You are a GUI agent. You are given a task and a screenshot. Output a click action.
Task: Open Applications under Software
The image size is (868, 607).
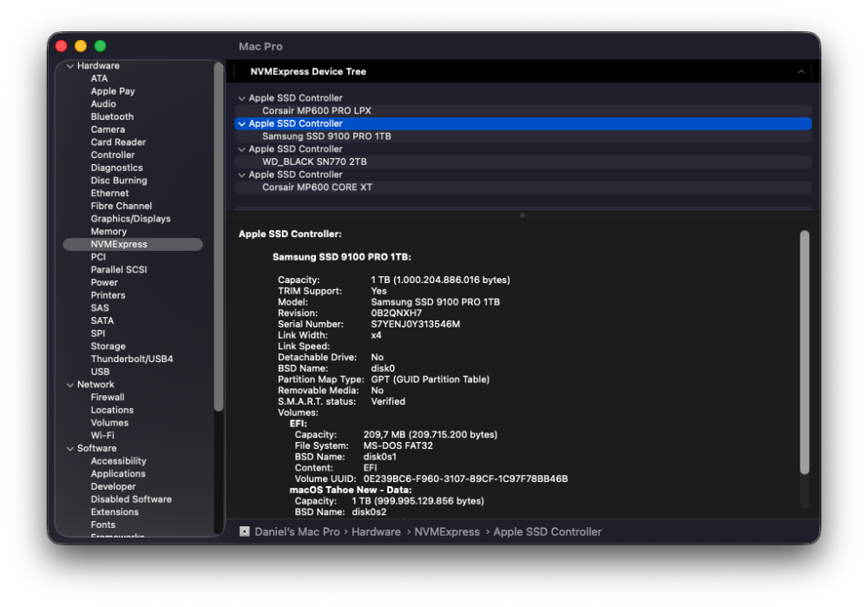(x=118, y=473)
